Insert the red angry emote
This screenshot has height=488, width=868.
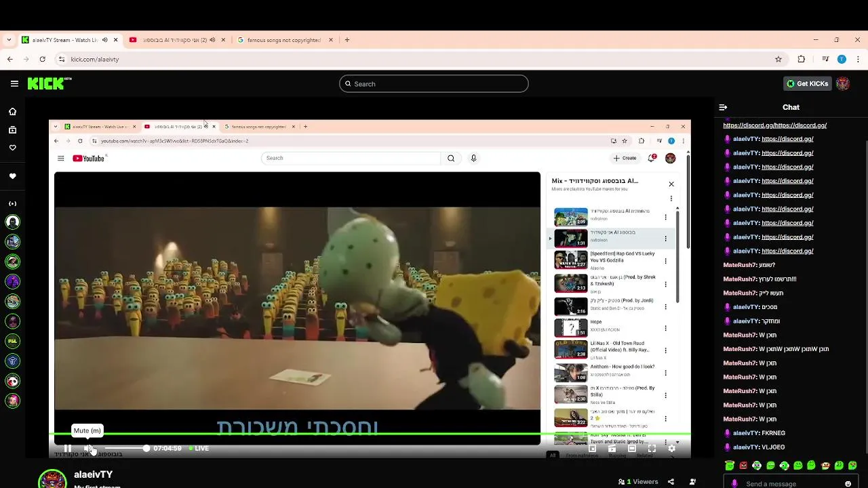pos(743,466)
